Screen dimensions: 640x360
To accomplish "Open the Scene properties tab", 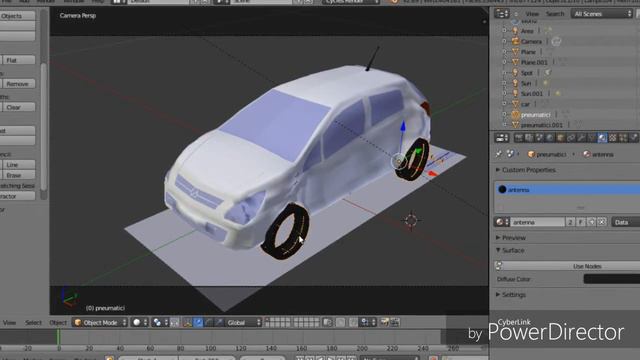I will pos(540,138).
